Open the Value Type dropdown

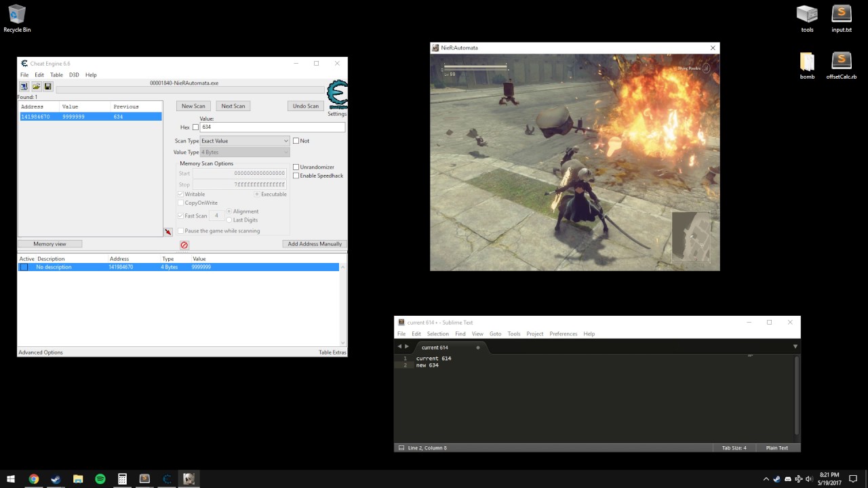point(245,152)
